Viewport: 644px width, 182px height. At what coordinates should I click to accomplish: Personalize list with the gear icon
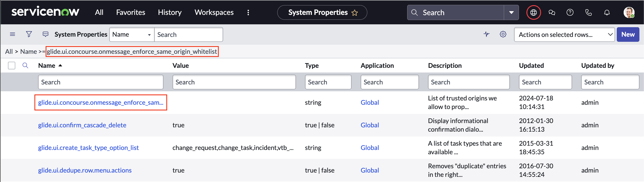pos(503,34)
